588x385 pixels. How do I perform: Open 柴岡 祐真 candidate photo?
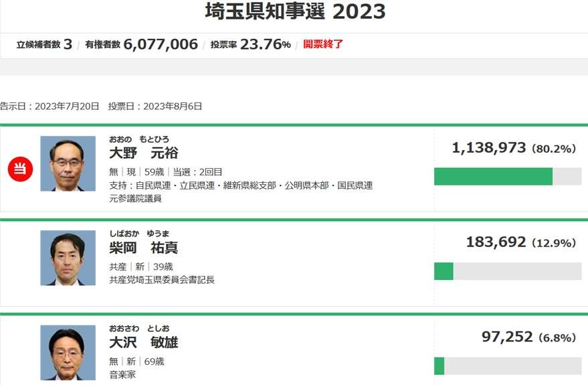point(68,258)
